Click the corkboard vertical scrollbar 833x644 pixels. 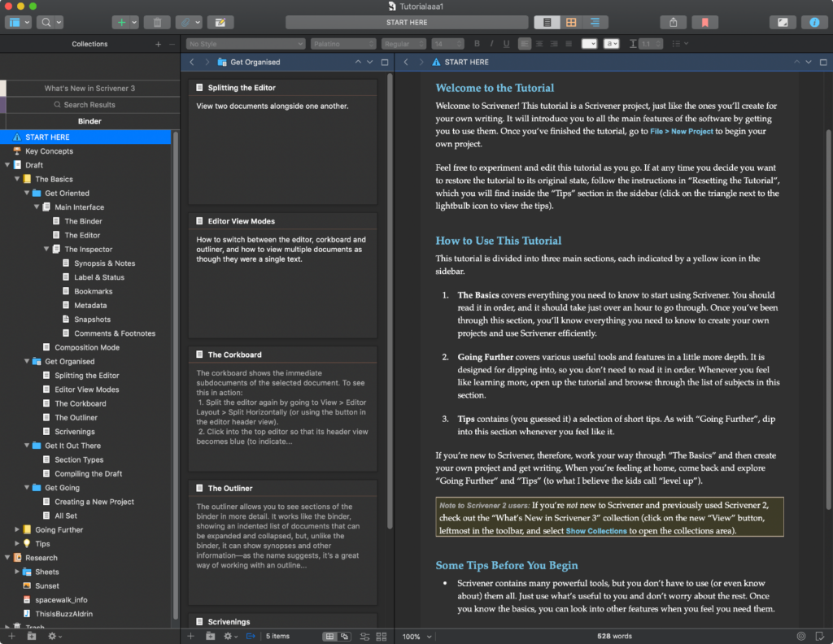coord(390,300)
